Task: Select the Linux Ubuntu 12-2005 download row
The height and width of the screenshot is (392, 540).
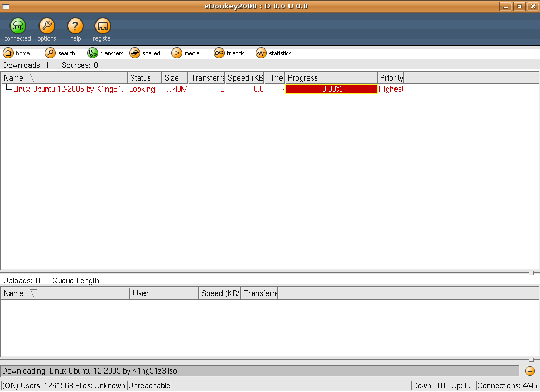Action: (x=202, y=89)
